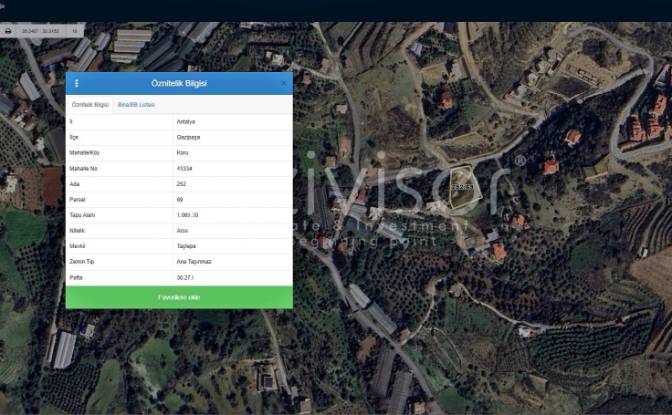
Task: Close the Öznitelik Bilgisi popup panel
Action: (284, 83)
